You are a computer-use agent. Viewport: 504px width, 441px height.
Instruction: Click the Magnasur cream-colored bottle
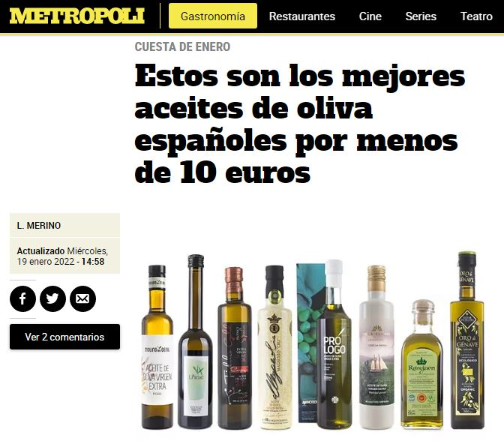click(274, 347)
